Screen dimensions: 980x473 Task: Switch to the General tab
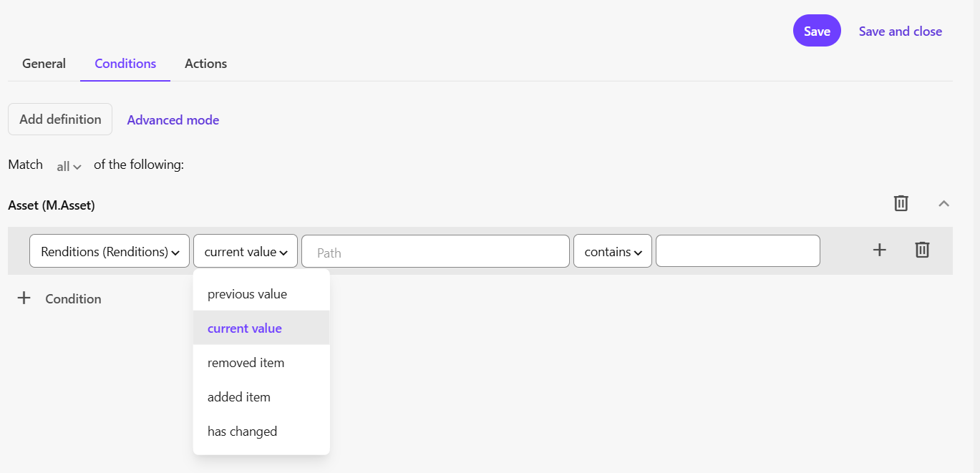[x=44, y=64]
